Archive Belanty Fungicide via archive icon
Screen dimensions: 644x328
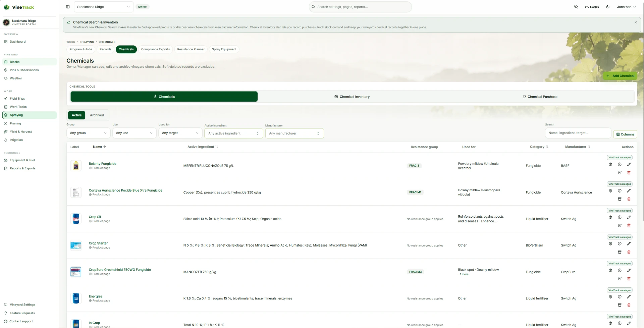click(x=620, y=172)
